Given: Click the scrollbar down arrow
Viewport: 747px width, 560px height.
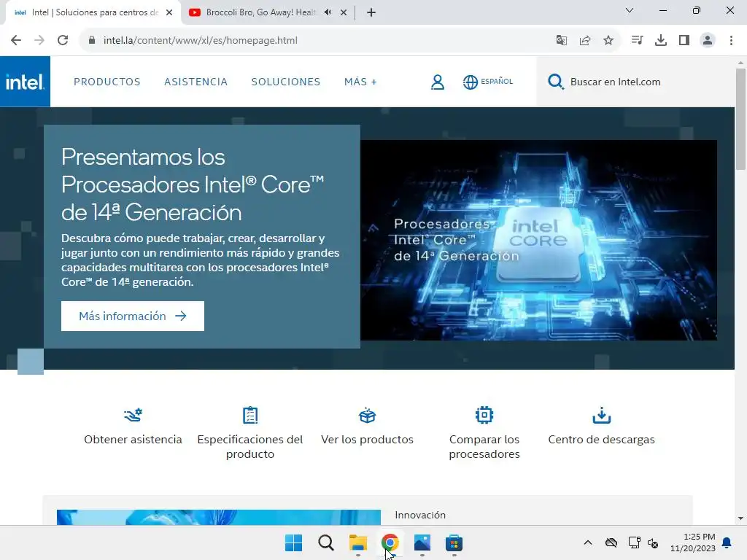Looking at the screenshot, I should tap(740, 518).
